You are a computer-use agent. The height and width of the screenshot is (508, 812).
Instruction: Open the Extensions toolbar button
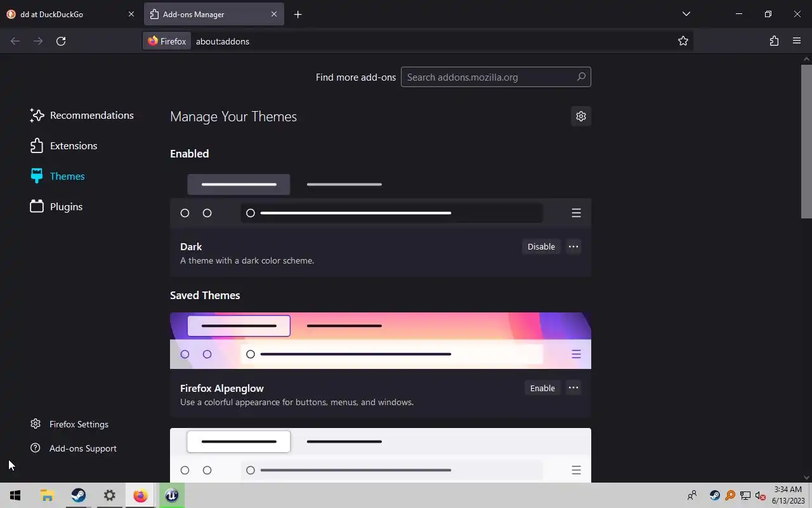click(x=774, y=41)
